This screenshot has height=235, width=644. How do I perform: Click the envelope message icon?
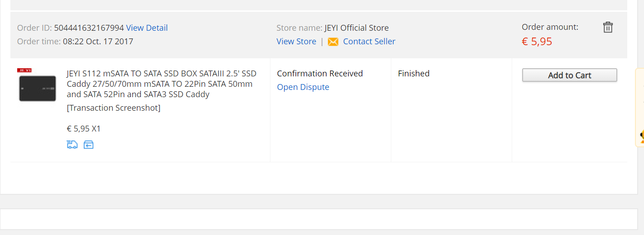(x=333, y=42)
